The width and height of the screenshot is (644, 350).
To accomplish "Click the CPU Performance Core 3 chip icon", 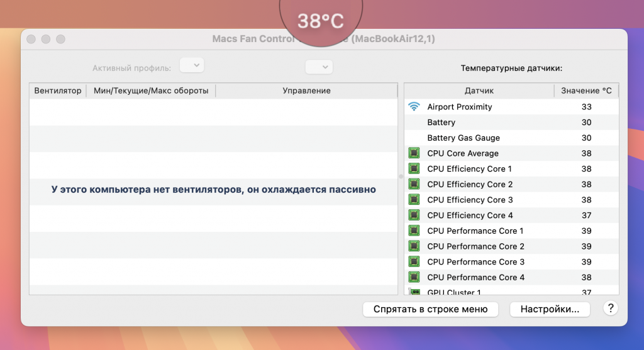I will 414,262.
